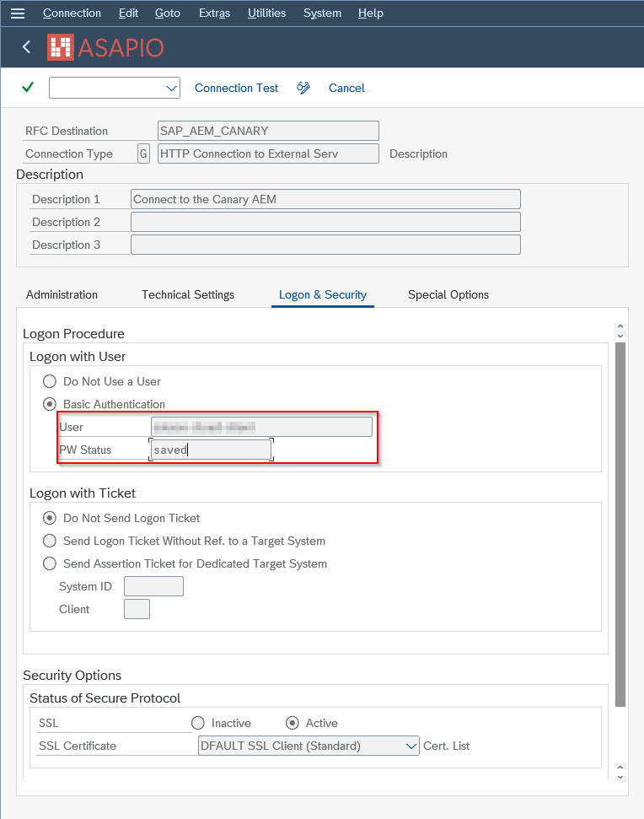The height and width of the screenshot is (819, 644).
Task: Go back with the left chevron
Action: click(27, 47)
